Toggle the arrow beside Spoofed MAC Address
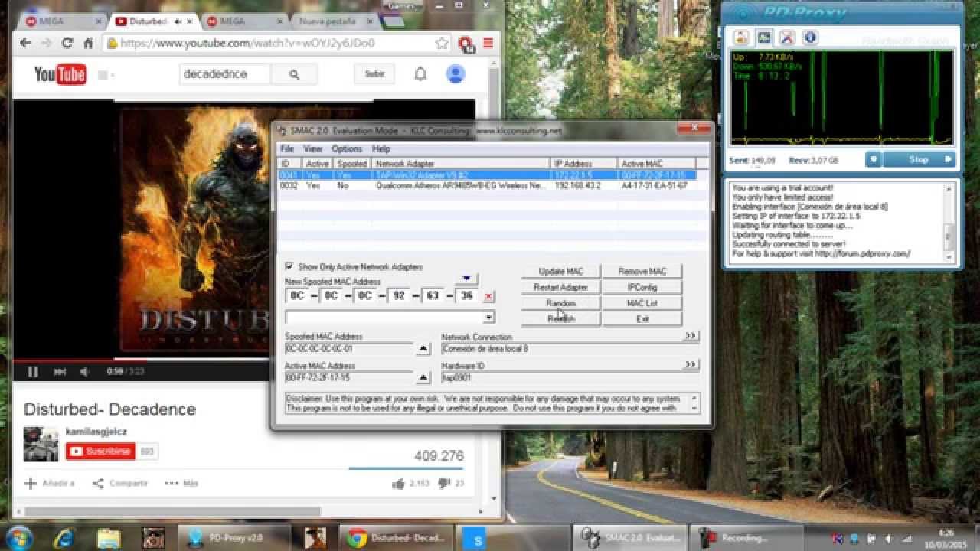Screen dimensions: 980x551 click(x=423, y=349)
